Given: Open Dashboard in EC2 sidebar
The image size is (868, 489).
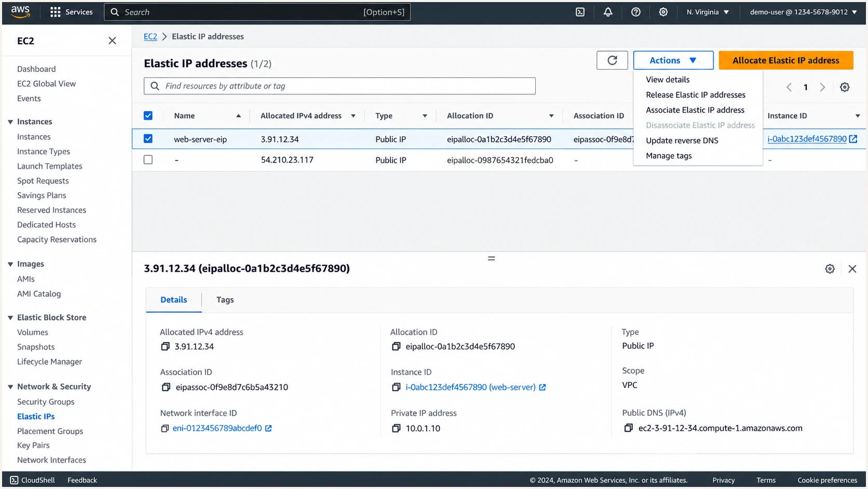Looking at the screenshot, I should (36, 69).
